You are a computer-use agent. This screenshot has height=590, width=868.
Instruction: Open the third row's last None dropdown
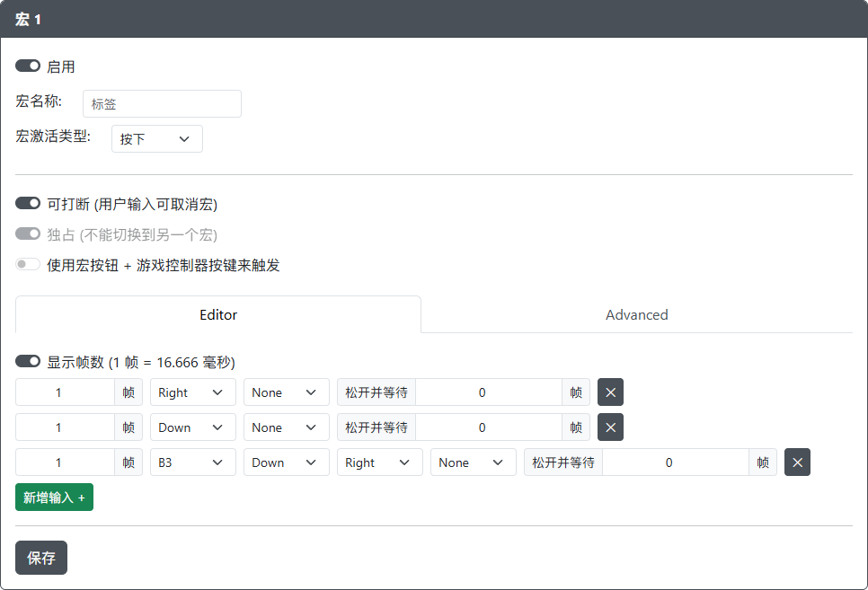473,462
